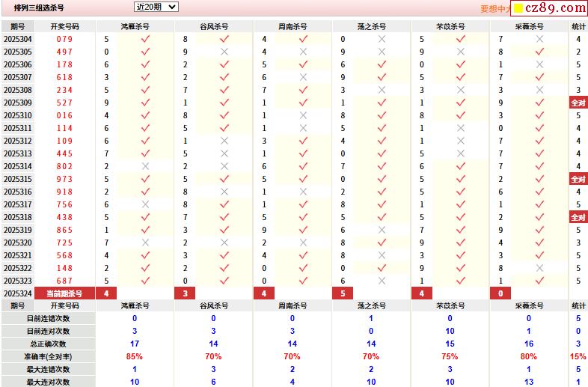The image size is (588, 387).
Task: Click grey cross in row 2025320 鸿雁杀号
Action: (x=145, y=243)
